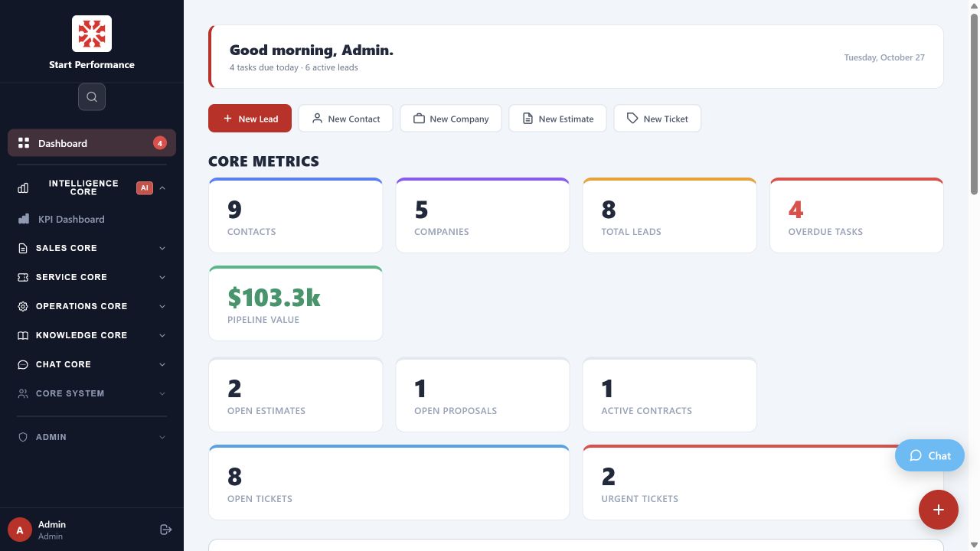Open the Open Tickets metric card
This screenshot has height=551, width=980.
(x=389, y=482)
